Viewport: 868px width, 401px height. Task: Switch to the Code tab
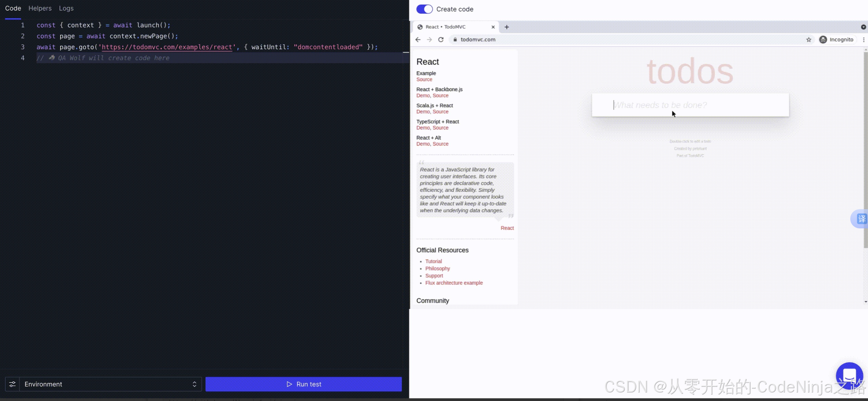[x=13, y=8]
